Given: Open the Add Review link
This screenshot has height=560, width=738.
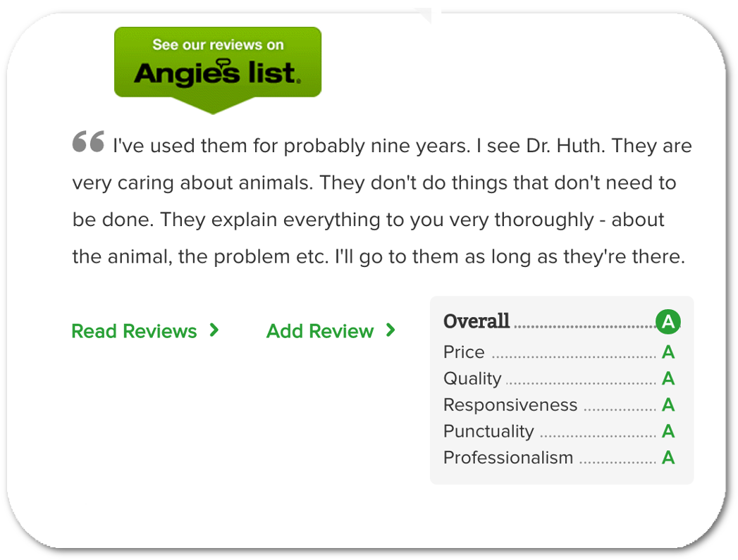Looking at the screenshot, I should 331,331.
